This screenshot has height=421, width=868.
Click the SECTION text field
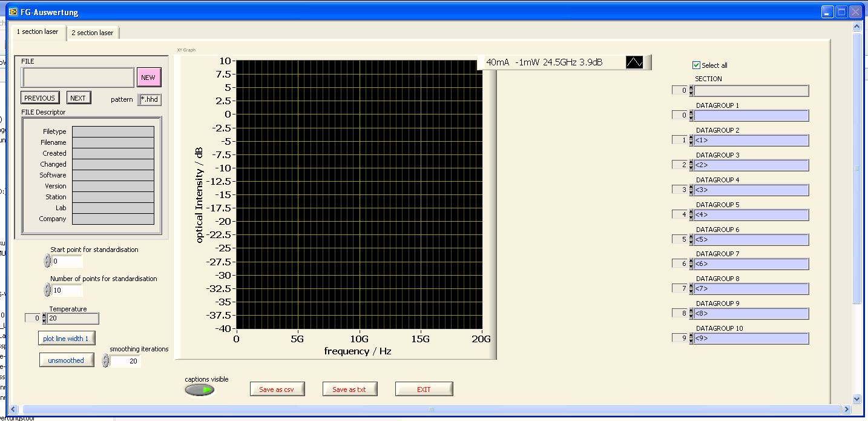tap(751, 91)
